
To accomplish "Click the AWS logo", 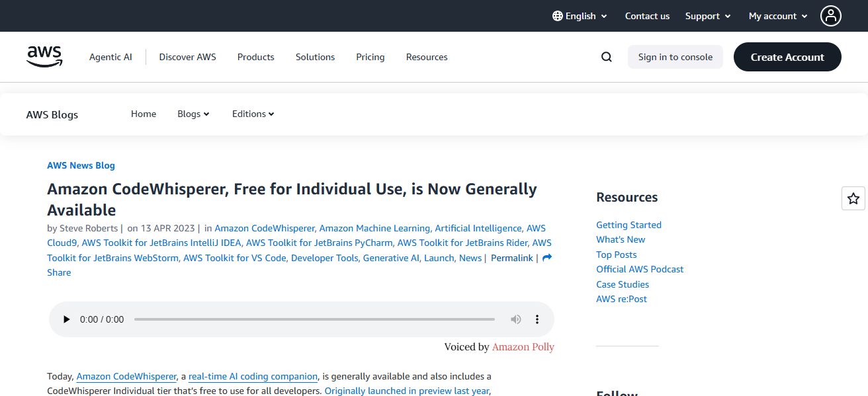I will pos(45,57).
